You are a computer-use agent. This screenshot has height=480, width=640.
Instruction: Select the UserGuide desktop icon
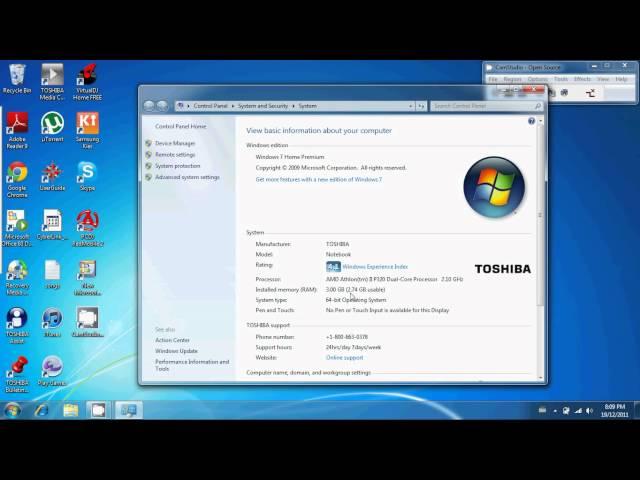[52, 176]
